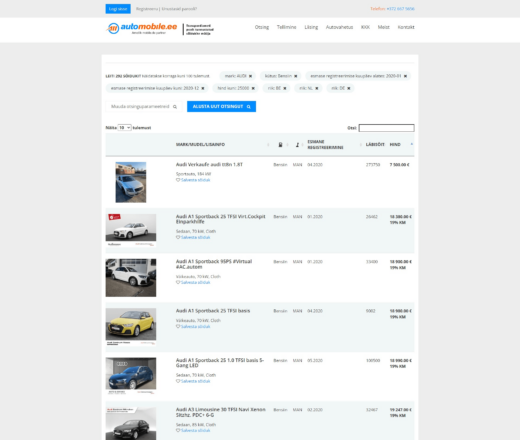Open the black Audi A3 Limousine thumbnail
This screenshot has width=520, height=440.
click(x=131, y=423)
